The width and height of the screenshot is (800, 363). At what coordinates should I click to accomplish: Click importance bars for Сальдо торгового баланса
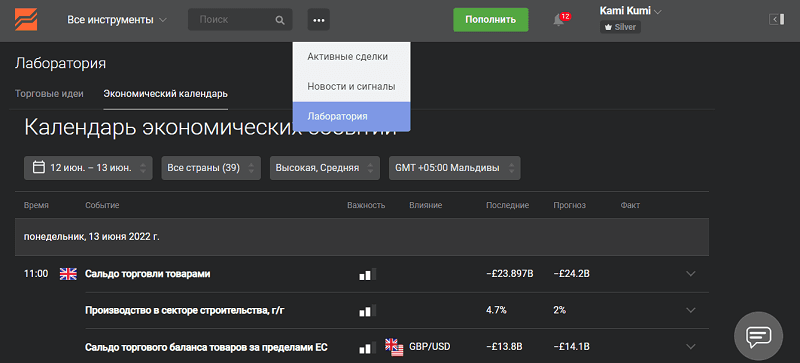[x=367, y=348]
